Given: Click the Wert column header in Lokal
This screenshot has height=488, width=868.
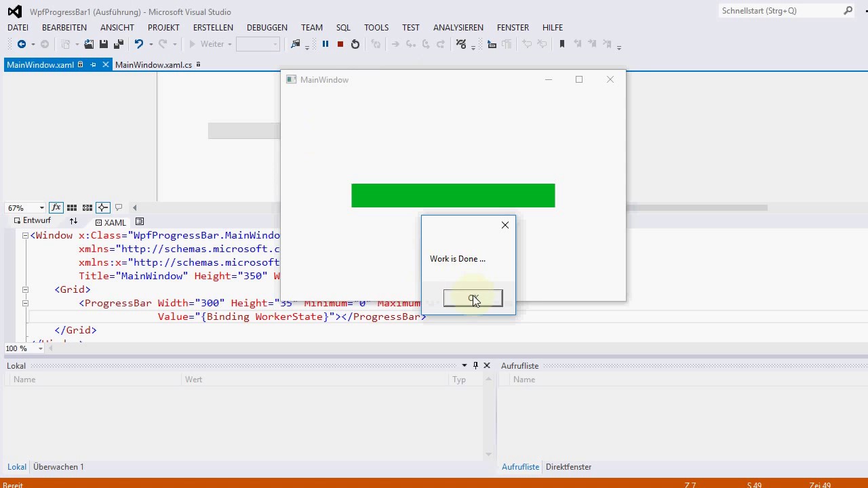Looking at the screenshot, I should (315, 380).
